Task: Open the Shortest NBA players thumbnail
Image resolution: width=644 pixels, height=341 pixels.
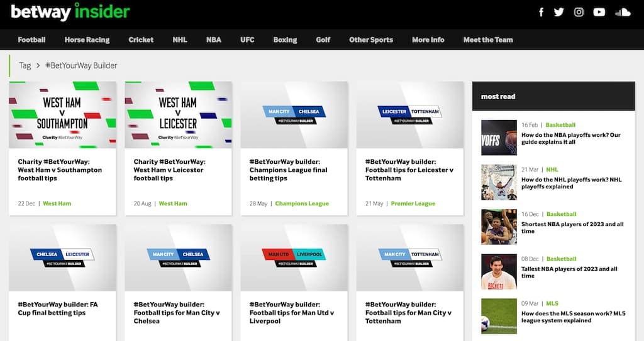Action: pos(499,227)
